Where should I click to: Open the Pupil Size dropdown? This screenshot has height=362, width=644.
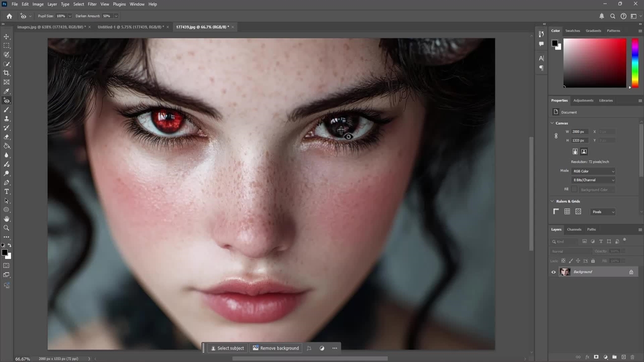69,16
